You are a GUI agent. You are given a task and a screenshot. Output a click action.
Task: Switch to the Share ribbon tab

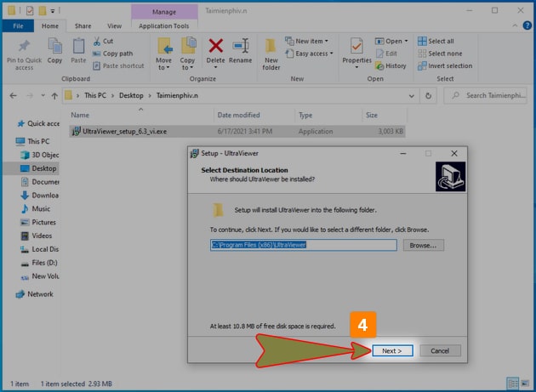coord(82,26)
